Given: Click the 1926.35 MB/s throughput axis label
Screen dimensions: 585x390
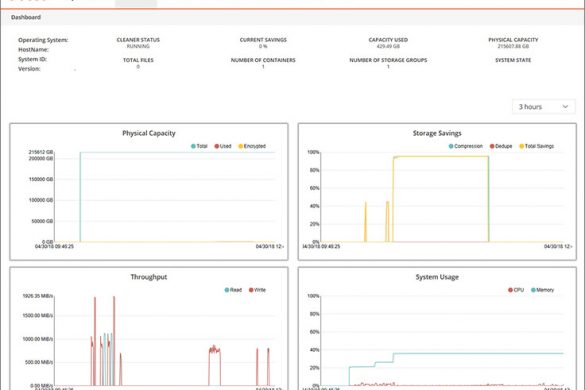Looking at the screenshot, I should tap(38, 296).
